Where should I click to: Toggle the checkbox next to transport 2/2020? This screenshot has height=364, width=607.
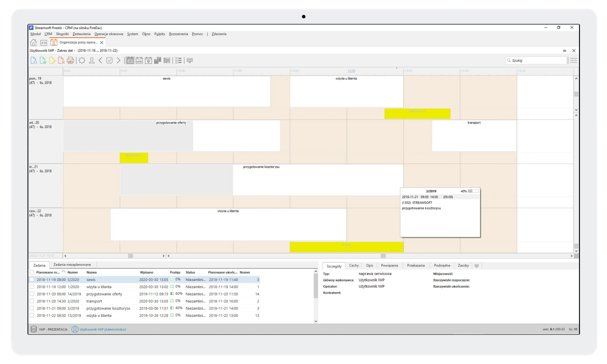(32, 301)
